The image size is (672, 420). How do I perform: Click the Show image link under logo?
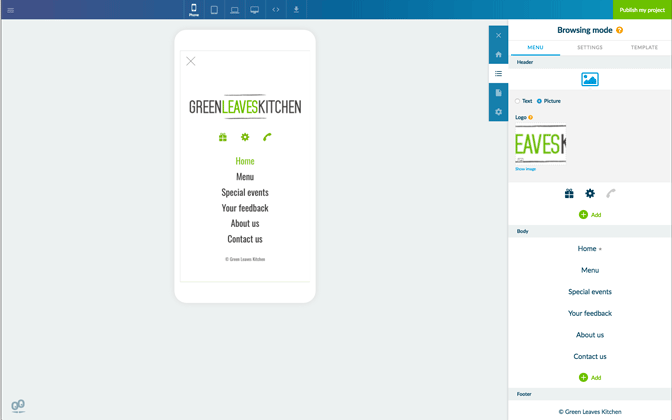coord(525,169)
